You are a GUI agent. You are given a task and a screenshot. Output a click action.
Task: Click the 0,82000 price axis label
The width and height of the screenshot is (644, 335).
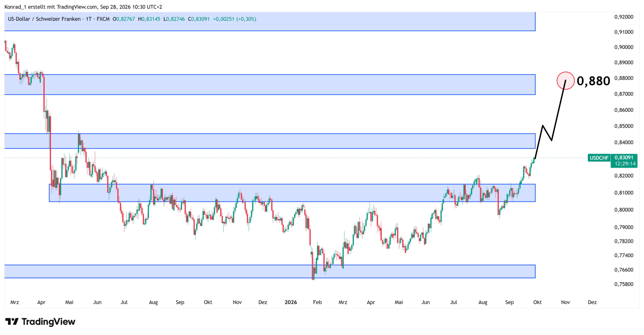pos(624,176)
